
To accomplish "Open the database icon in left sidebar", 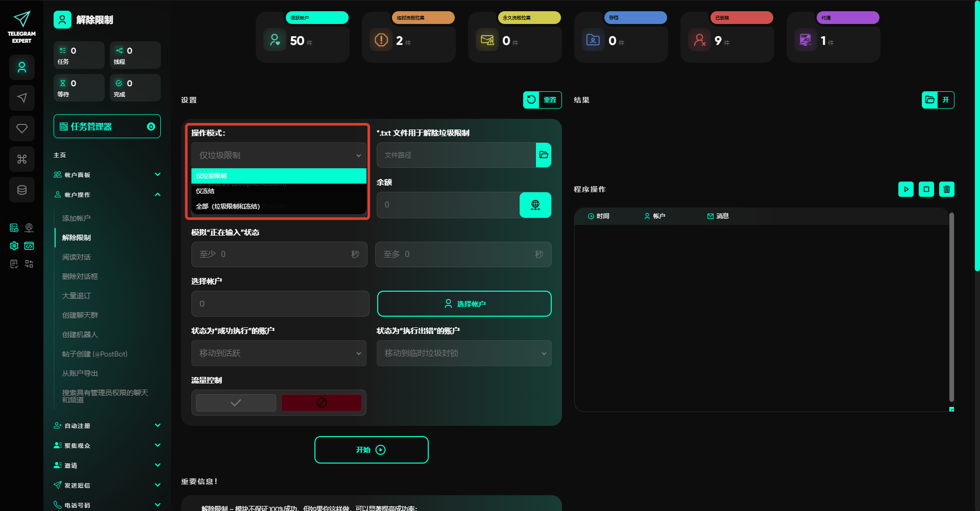I will [x=22, y=190].
